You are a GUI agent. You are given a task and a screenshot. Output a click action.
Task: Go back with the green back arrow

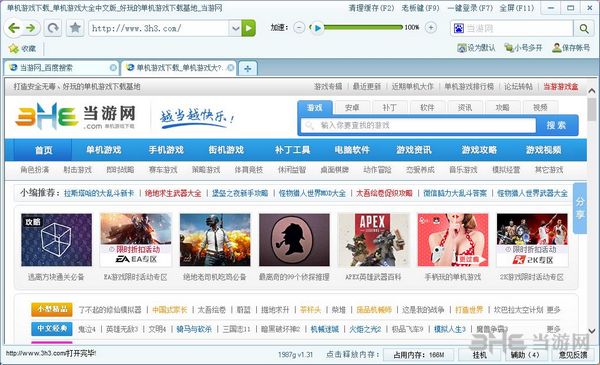[14, 28]
